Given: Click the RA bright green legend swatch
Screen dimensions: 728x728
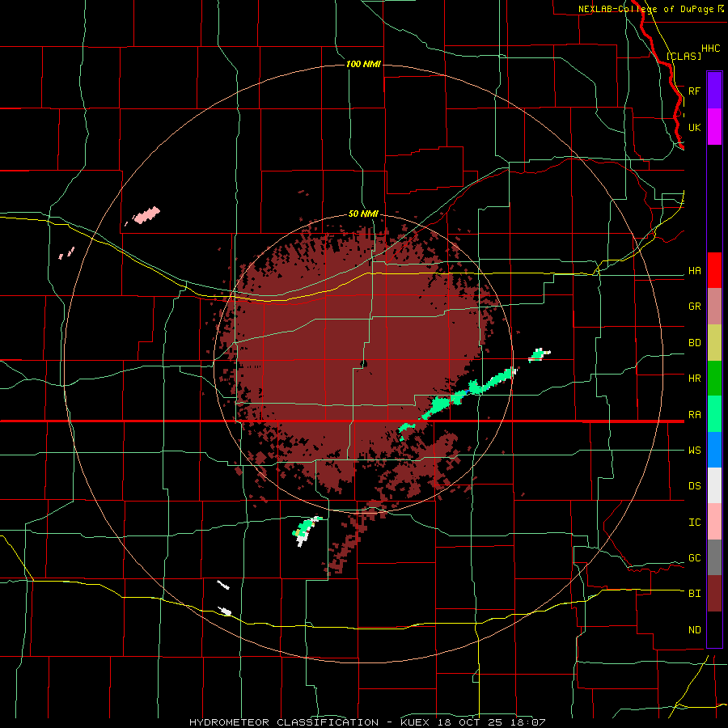Looking at the screenshot, I should (x=714, y=414).
